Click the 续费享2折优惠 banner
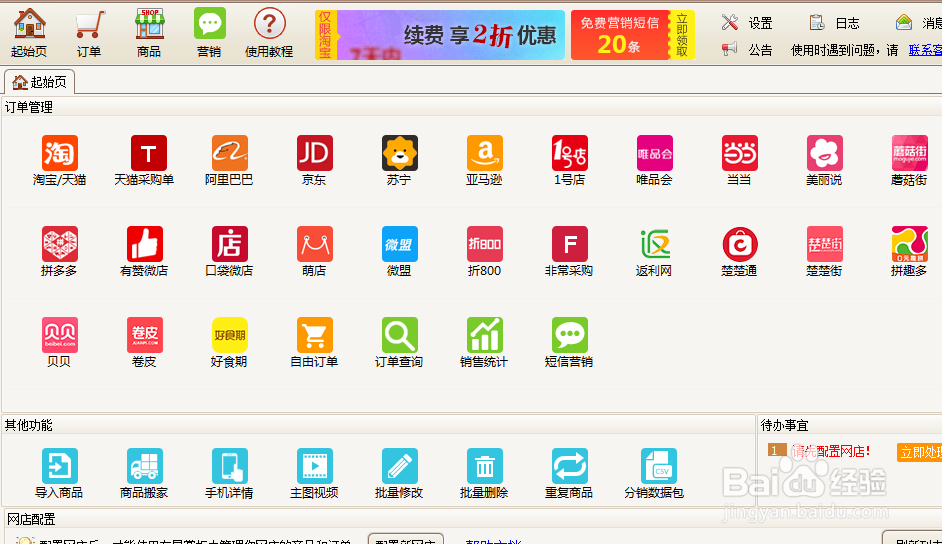 click(440, 35)
